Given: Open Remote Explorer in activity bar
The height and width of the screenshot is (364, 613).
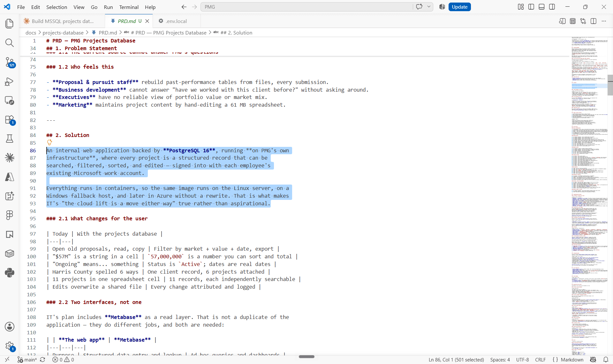Looking at the screenshot, I should tap(10, 100).
